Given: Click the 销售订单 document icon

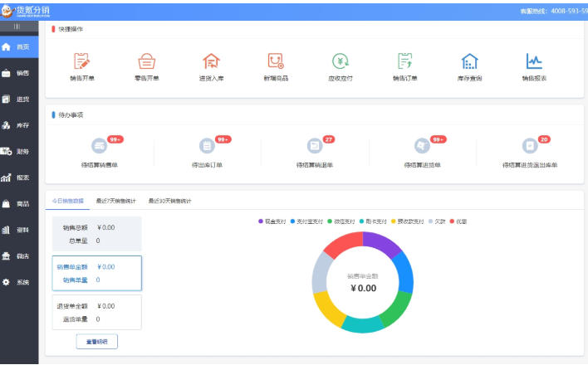Looking at the screenshot, I should [x=405, y=62].
